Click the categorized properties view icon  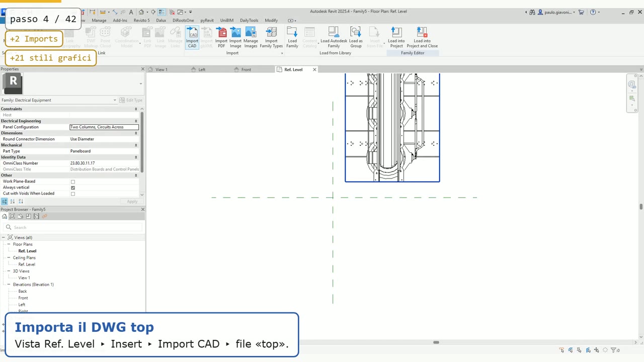tap(5, 201)
